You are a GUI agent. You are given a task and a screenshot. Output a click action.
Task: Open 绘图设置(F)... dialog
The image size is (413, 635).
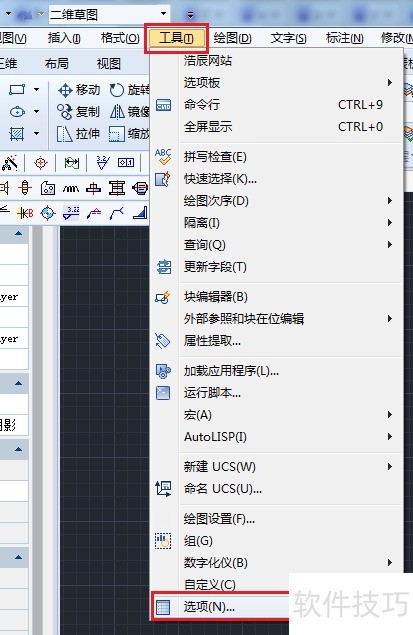(x=275, y=519)
